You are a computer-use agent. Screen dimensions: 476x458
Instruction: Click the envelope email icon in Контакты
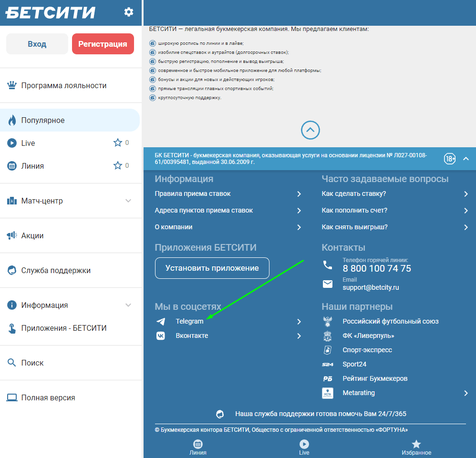tap(328, 284)
